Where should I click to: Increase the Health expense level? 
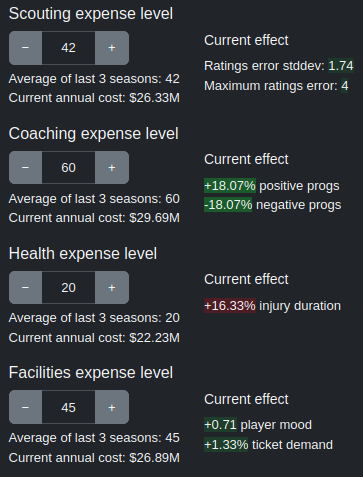[x=112, y=287]
